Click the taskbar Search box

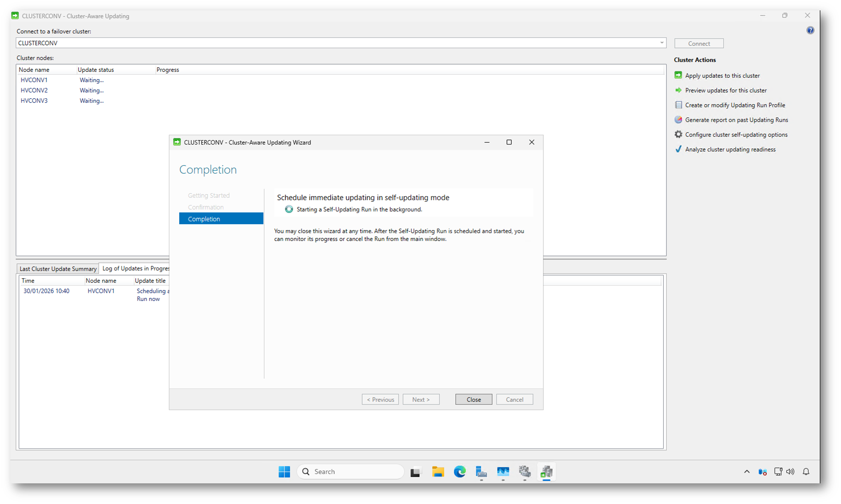click(350, 472)
